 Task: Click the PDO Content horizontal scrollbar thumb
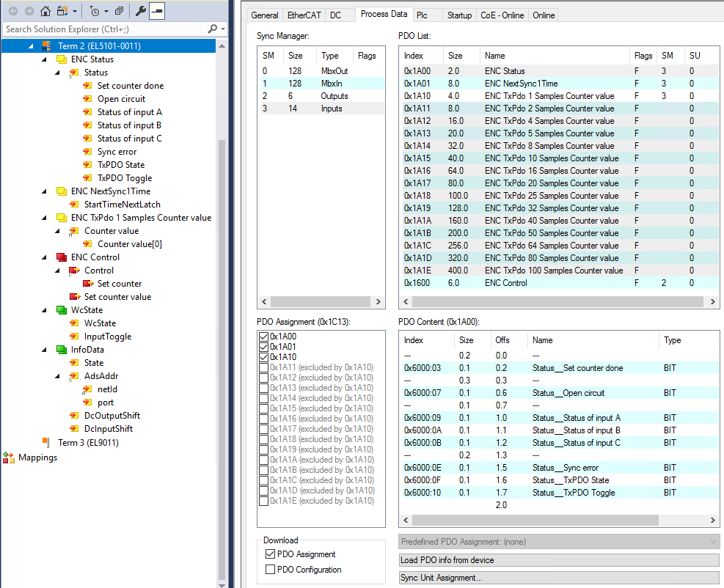coord(535,520)
